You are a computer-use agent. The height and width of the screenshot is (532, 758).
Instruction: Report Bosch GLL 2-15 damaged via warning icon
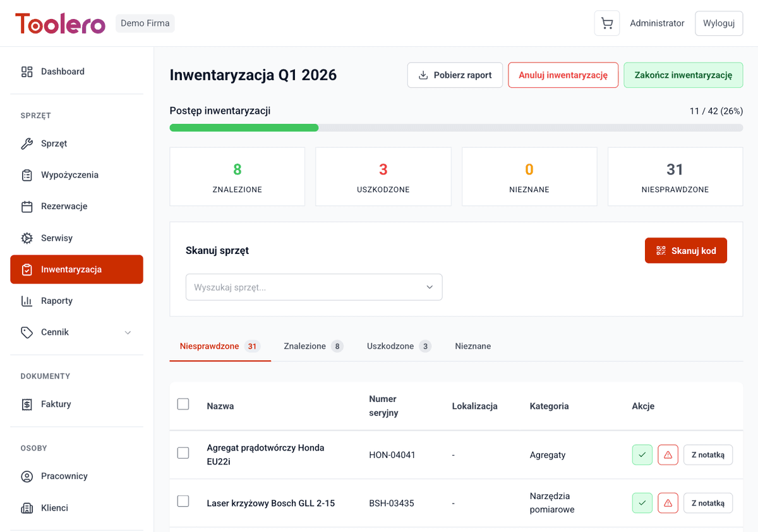[x=668, y=502]
